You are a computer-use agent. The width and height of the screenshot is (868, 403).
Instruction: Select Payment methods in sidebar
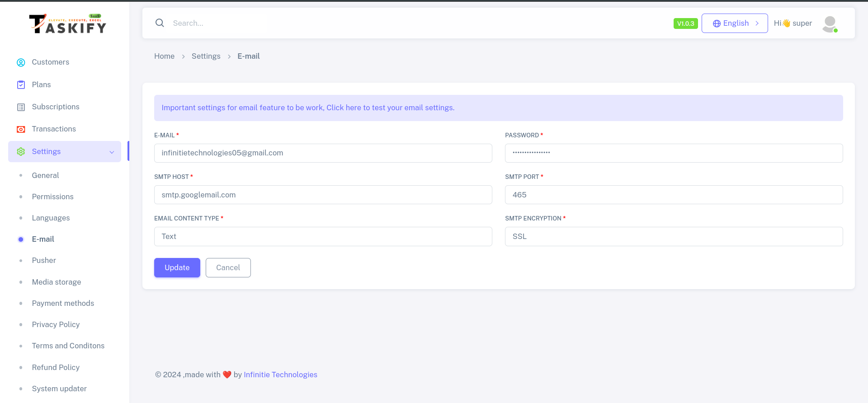click(x=63, y=303)
